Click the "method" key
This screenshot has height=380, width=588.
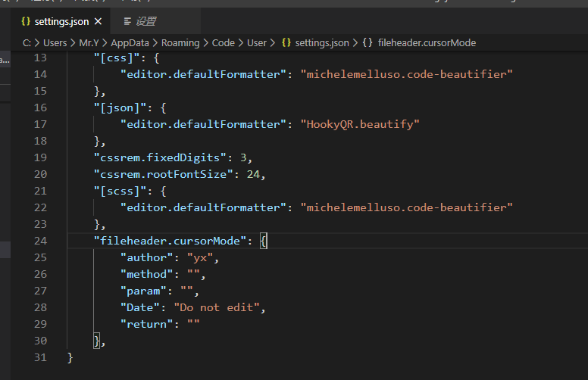[147, 274]
